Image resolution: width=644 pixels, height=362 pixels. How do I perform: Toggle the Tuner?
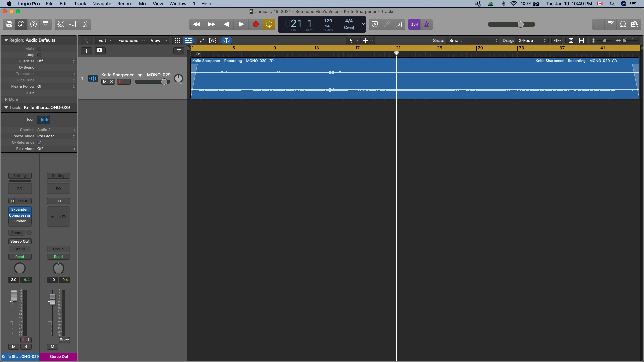387,24
